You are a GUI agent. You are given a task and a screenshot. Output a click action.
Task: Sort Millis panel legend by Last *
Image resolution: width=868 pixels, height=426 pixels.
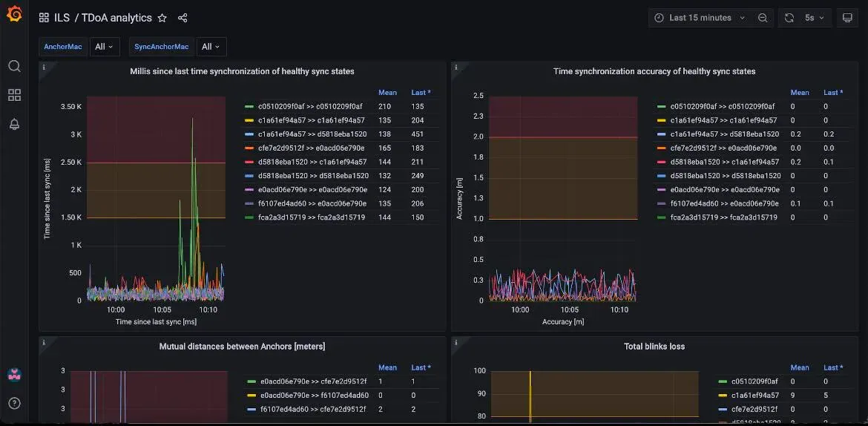click(421, 93)
